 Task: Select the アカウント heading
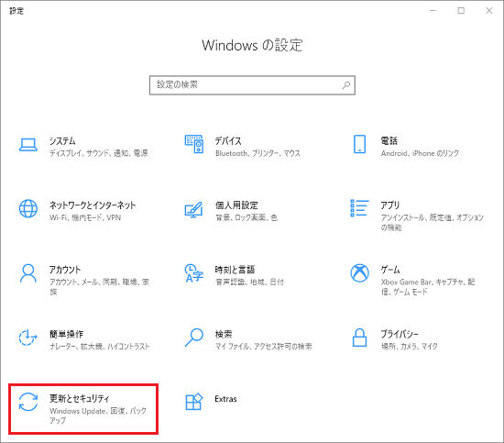65,270
